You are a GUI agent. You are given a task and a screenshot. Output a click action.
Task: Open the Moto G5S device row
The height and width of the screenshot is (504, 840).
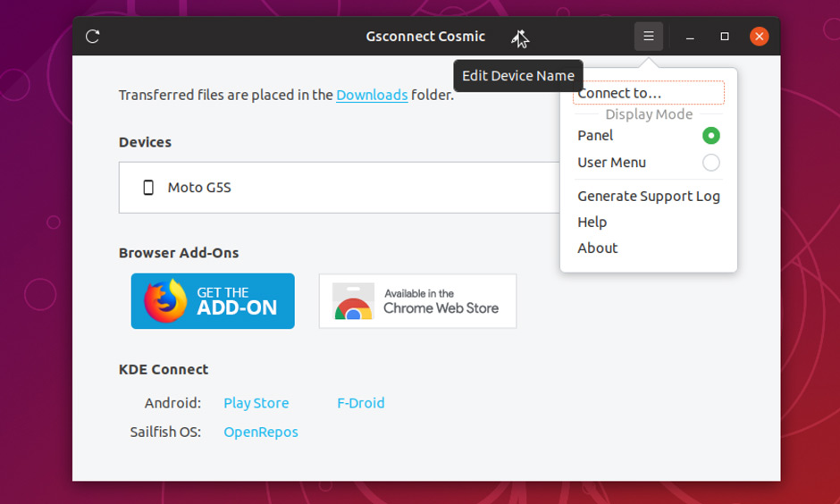[x=340, y=188]
